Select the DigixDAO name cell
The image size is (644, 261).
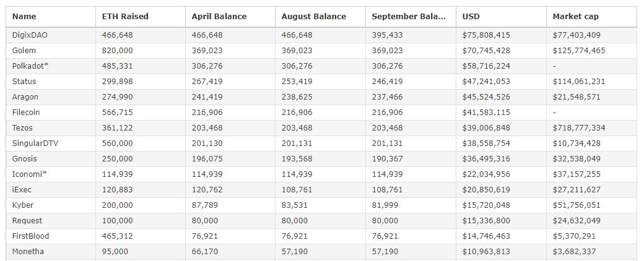(30, 35)
